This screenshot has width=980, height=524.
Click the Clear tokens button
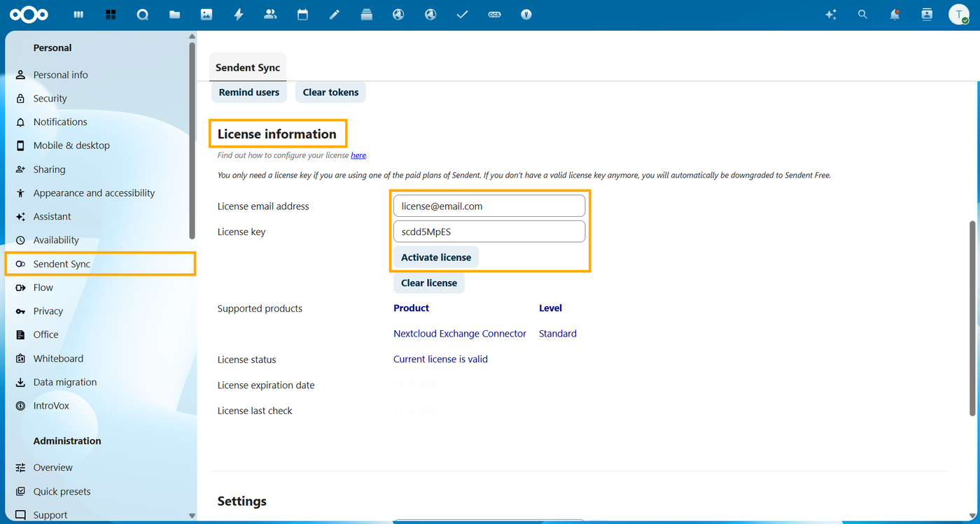pyautogui.click(x=330, y=92)
